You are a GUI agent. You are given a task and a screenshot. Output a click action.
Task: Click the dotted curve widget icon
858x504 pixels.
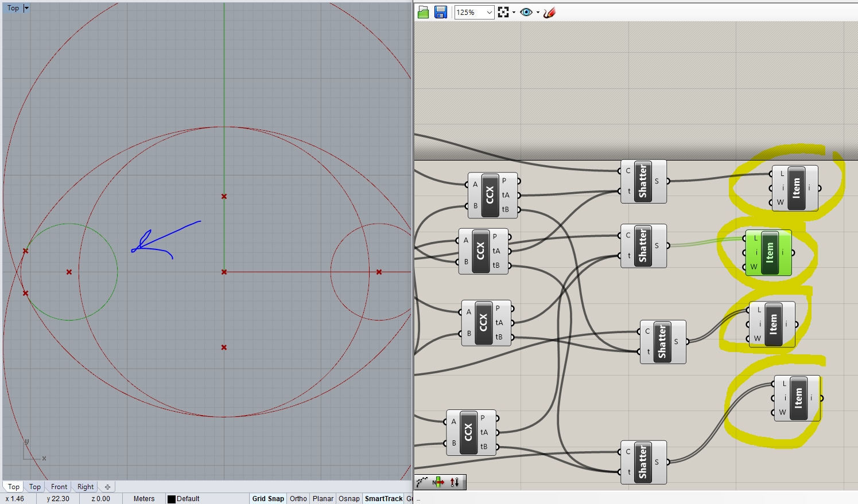tap(422, 482)
